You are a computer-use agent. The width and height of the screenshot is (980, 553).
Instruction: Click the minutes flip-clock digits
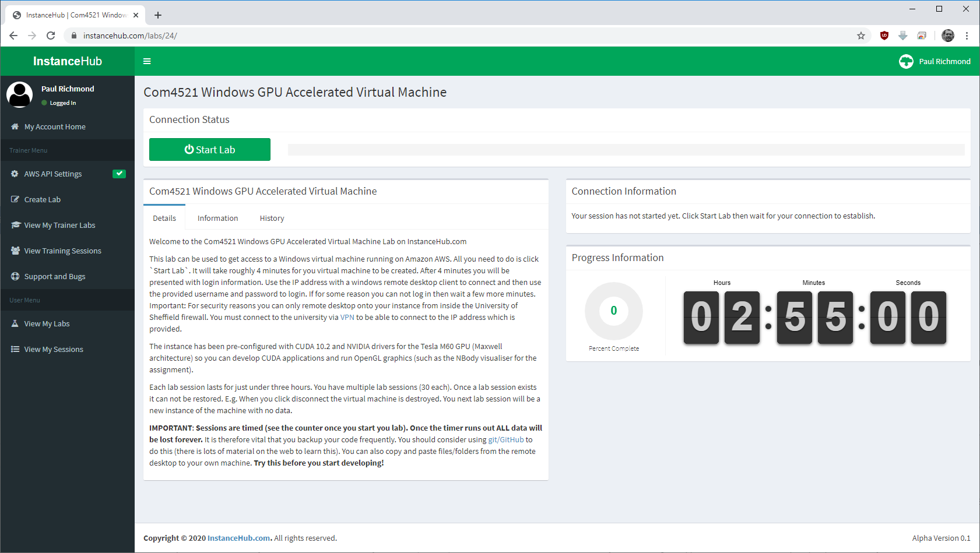pos(815,318)
